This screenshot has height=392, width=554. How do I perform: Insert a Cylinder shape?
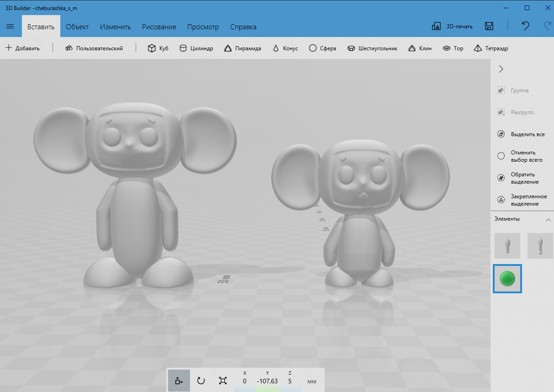click(196, 48)
